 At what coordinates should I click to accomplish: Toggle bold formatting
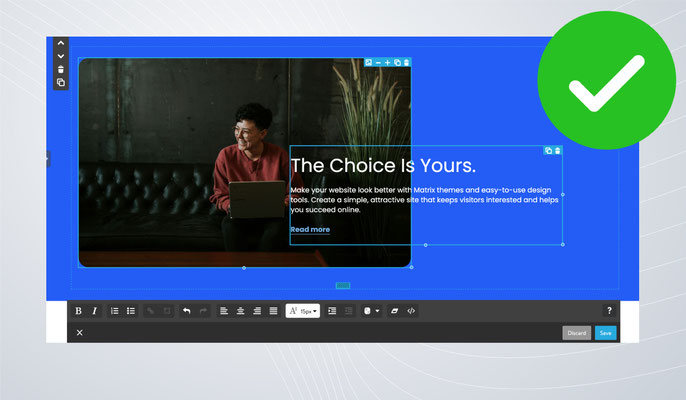(78, 311)
